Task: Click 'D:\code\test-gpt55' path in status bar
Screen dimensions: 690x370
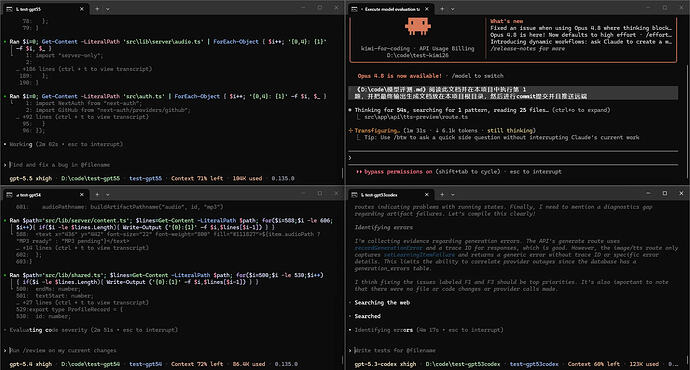Action: point(90,179)
